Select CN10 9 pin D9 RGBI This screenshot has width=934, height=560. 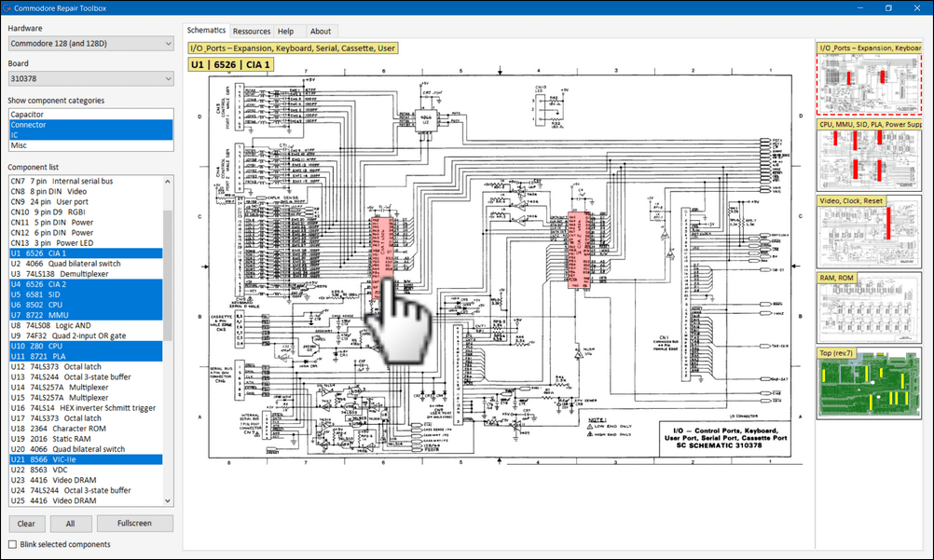point(86,212)
